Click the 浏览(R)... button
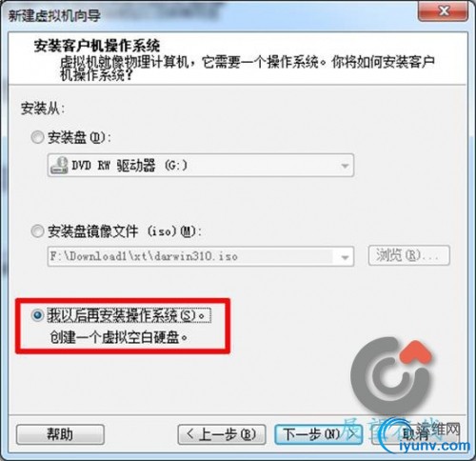Viewport: 476px width, 461px height. [x=408, y=255]
